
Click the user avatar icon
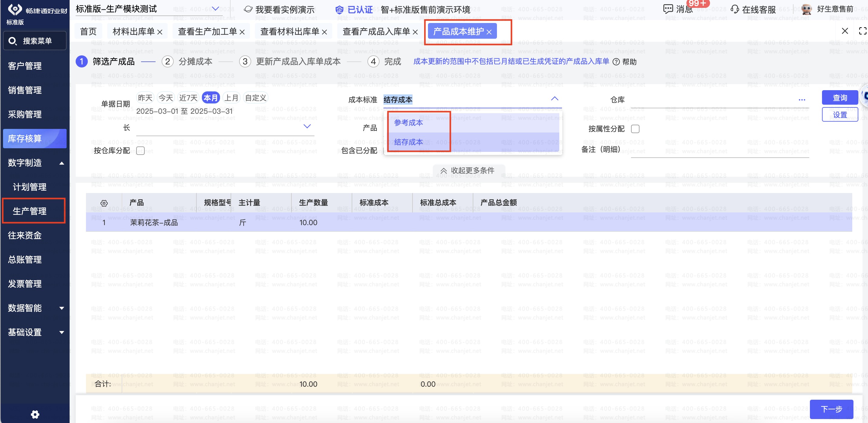(807, 9)
